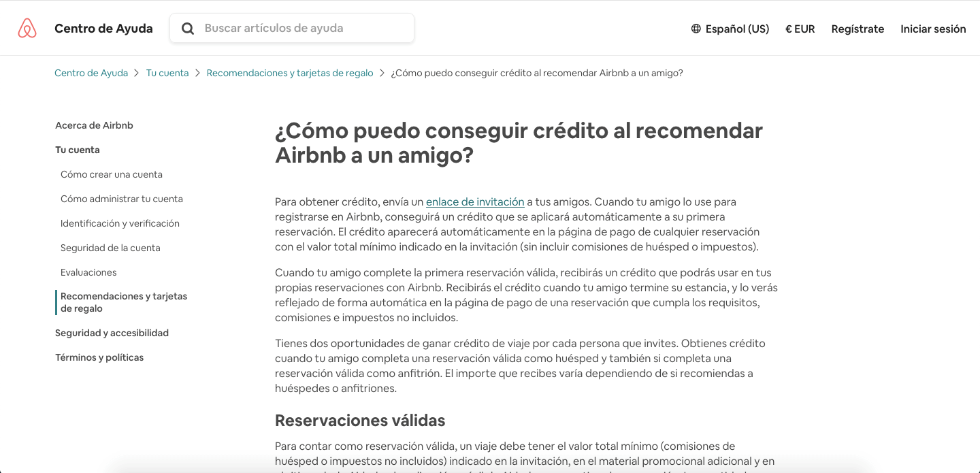Click Iniciar sesión in the header

click(933, 29)
